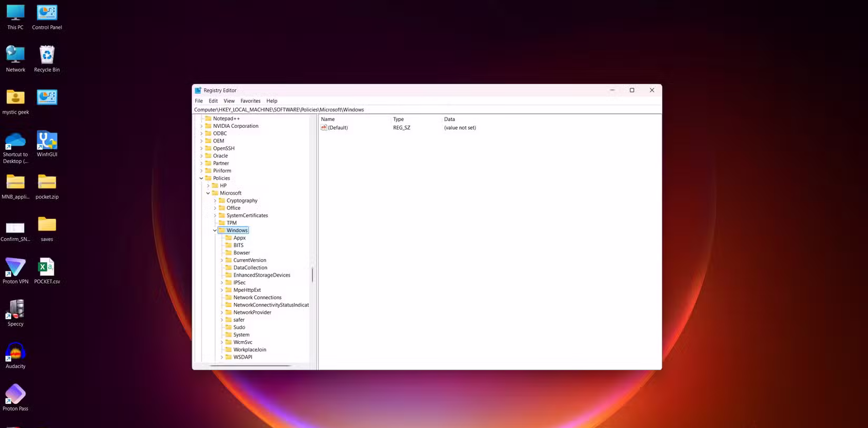The image size is (868, 428).
Task: Click the Registry Editor title bar icon
Action: 198,90
